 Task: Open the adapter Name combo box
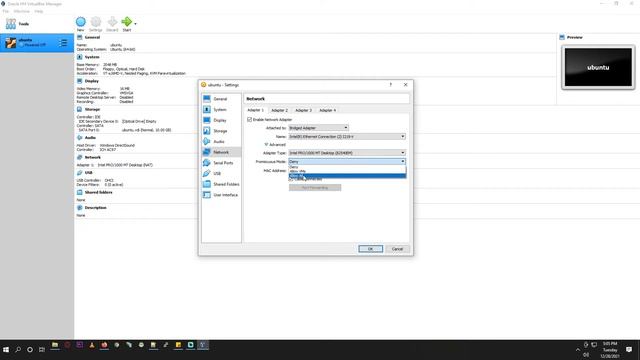tap(347, 136)
